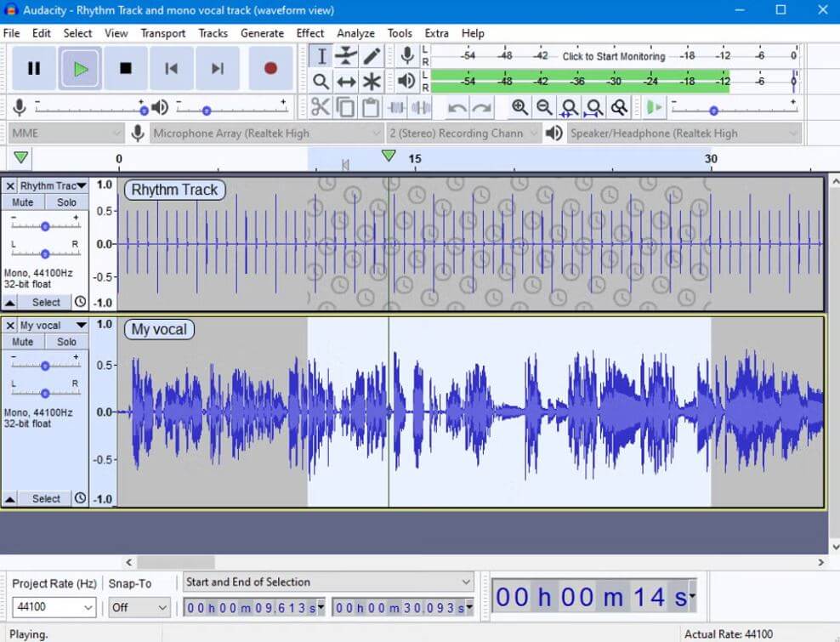The height and width of the screenshot is (642, 840).
Task: Paste with the clipboard icon
Action: [371, 107]
